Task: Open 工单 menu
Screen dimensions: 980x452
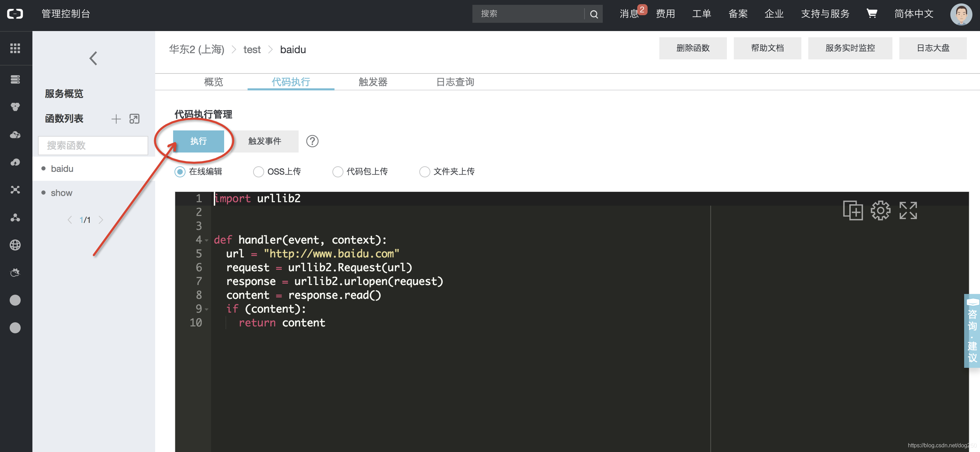Action: (x=701, y=14)
